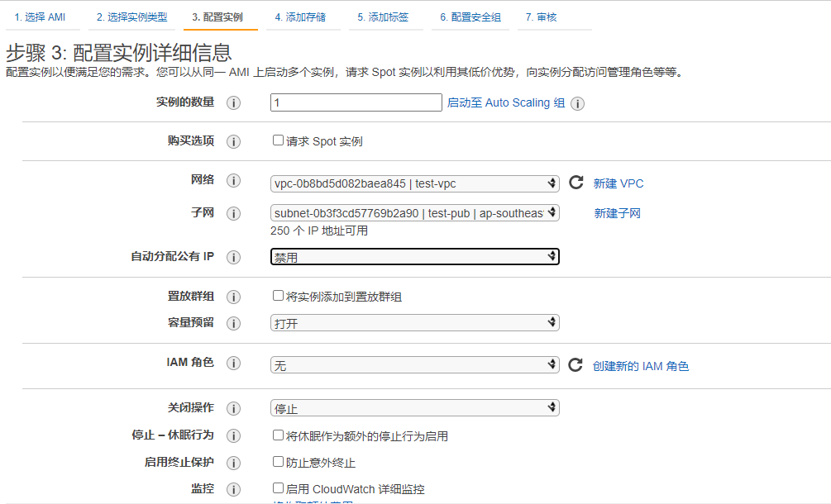Click the info icon beside 启用终止保护
Image resolution: width=831 pixels, height=504 pixels.
pos(233,463)
